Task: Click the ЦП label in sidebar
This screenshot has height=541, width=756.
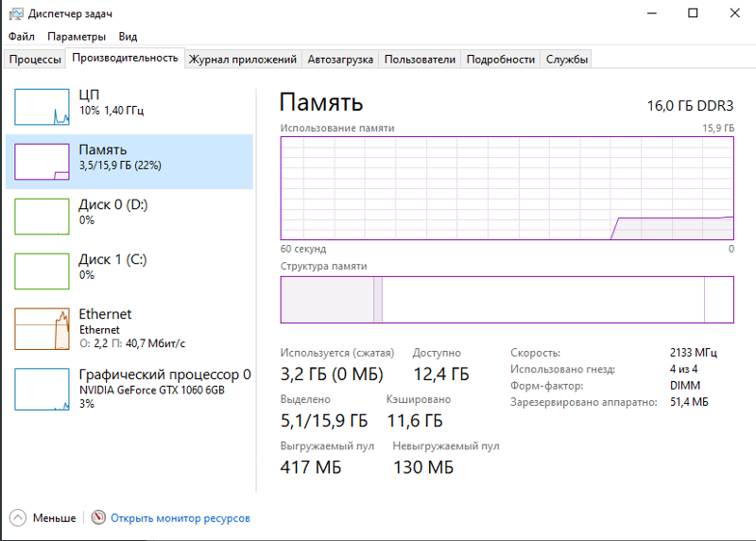Action: (x=89, y=95)
